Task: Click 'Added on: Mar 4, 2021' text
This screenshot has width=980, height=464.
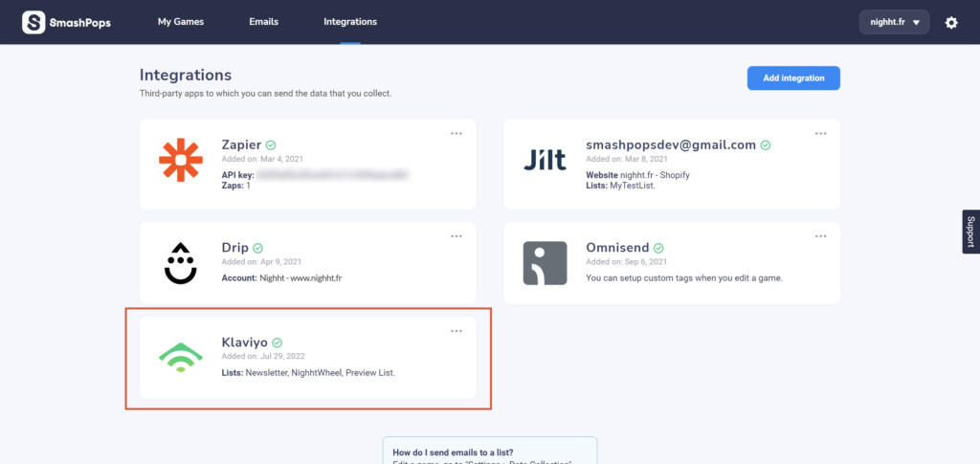Action: point(262,159)
